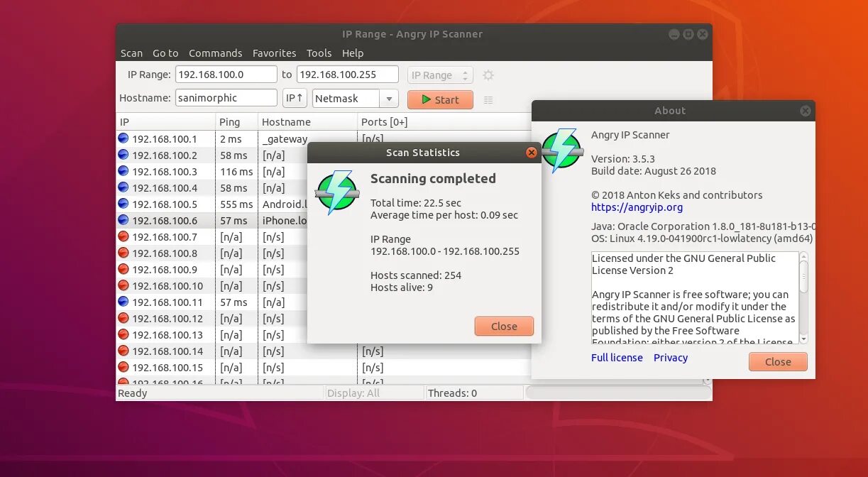868x477 pixels.
Task: Click status icon for 192.168.100.3 row
Action: pyautogui.click(x=123, y=171)
